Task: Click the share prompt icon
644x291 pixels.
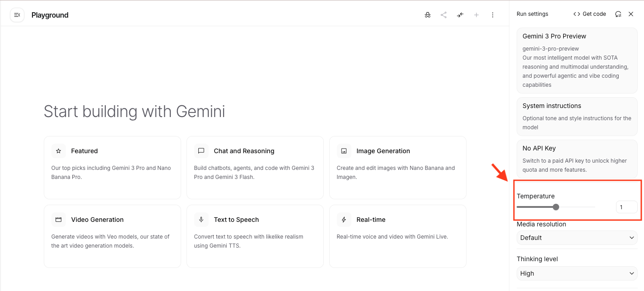Action: (443, 15)
